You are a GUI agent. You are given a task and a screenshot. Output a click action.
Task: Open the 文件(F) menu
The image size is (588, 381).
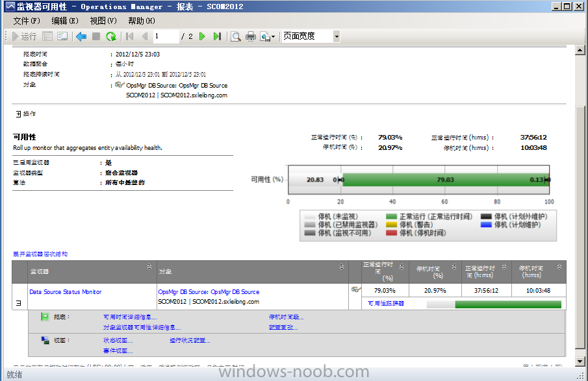click(27, 21)
